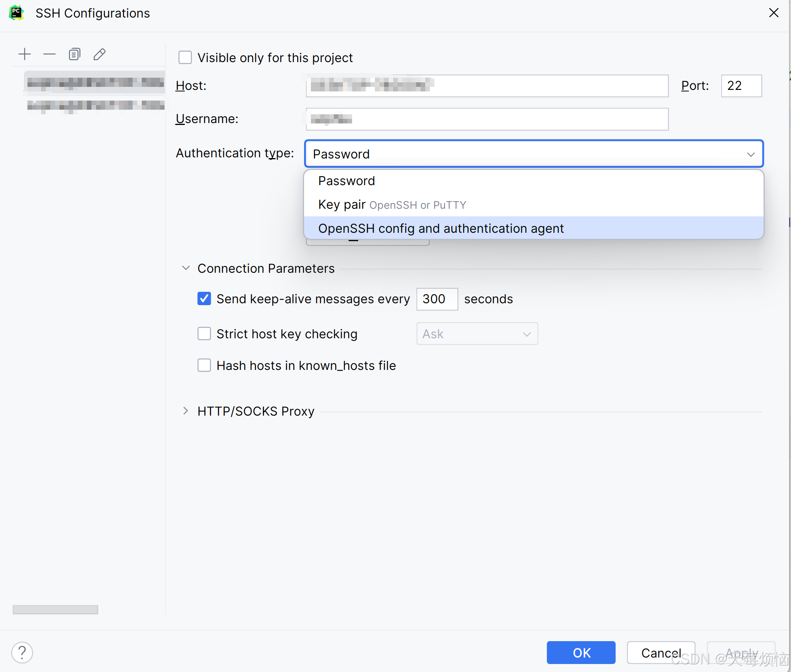
Task: Choose Key pair OpenSSH or PuTTY option
Action: (x=534, y=205)
